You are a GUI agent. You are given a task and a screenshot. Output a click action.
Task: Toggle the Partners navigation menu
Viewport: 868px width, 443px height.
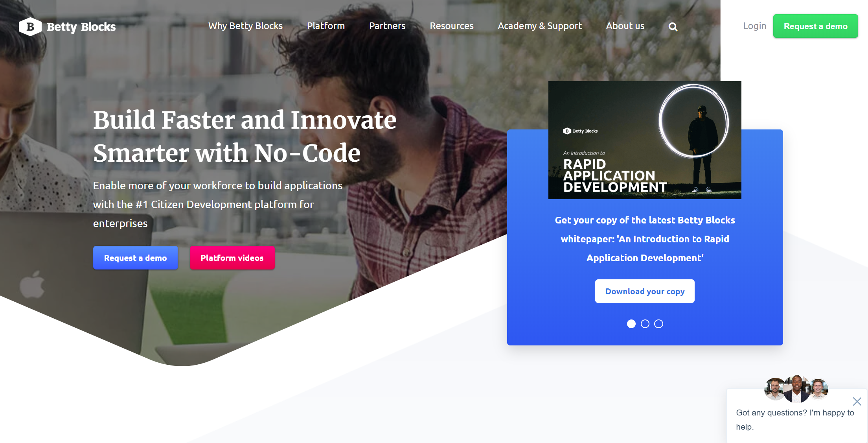click(x=387, y=26)
